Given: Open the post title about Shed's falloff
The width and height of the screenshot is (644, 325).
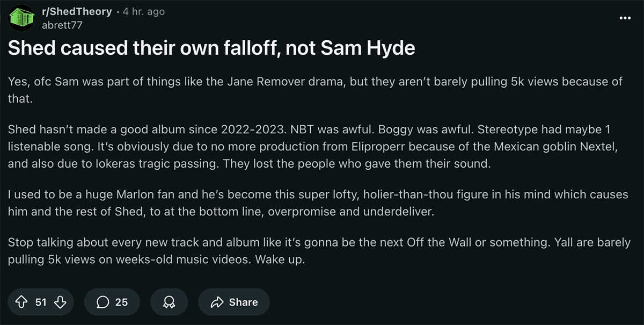Looking at the screenshot, I should 211,49.
